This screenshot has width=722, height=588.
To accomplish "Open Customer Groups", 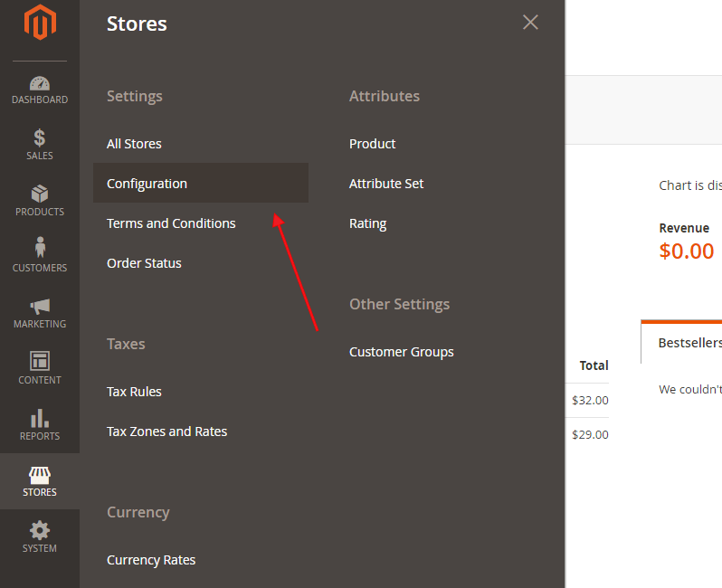I will pos(401,352).
